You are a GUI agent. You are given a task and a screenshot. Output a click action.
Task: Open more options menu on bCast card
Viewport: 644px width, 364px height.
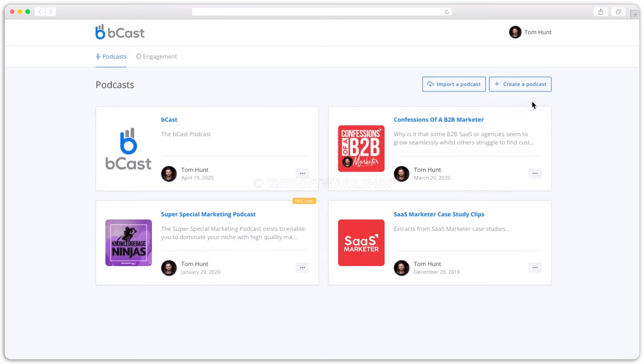[x=302, y=173]
